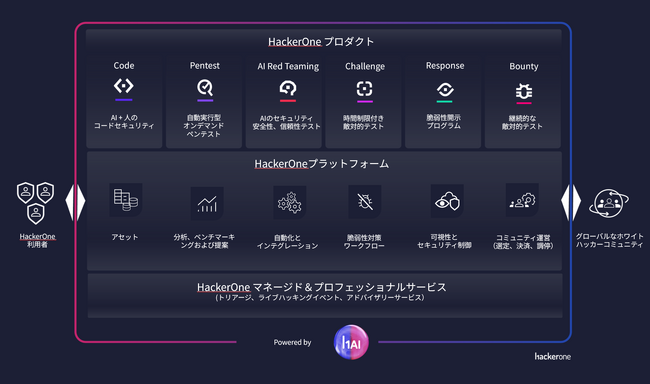Click the global hacker community globe icon
The width and height of the screenshot is (650, 384).
(609, 203)
